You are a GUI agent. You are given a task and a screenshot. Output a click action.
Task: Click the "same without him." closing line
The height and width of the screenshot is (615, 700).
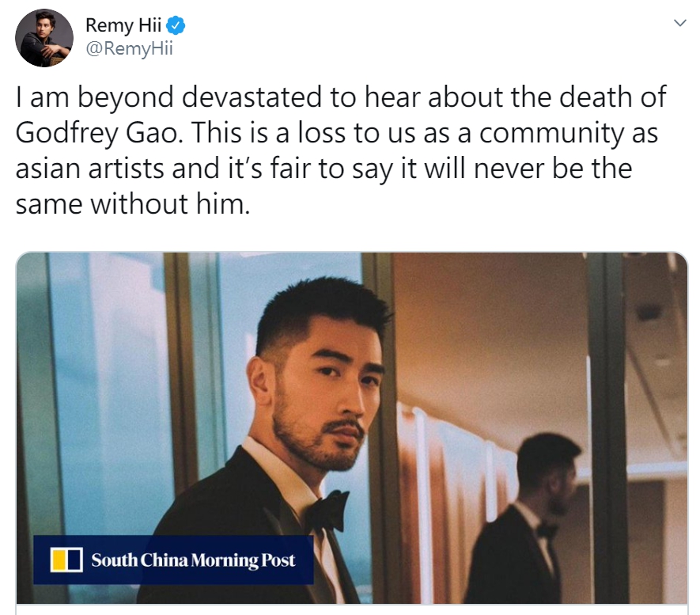[x=133, y=204]
